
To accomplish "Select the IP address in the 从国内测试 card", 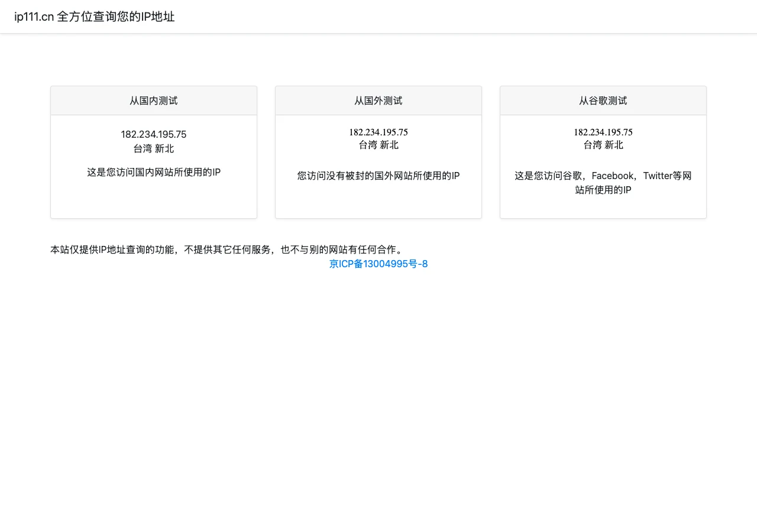I will point(154,134).
